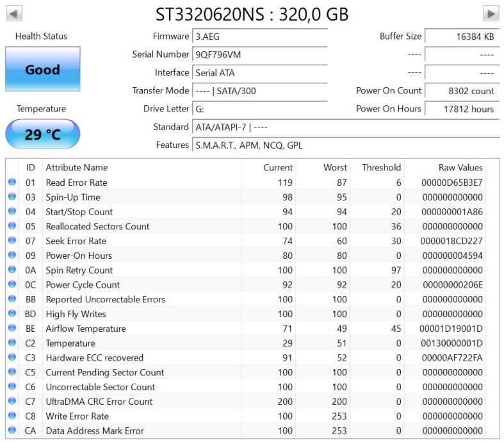
Task: Click raw value 00000AF722FA
Action: 452,358
